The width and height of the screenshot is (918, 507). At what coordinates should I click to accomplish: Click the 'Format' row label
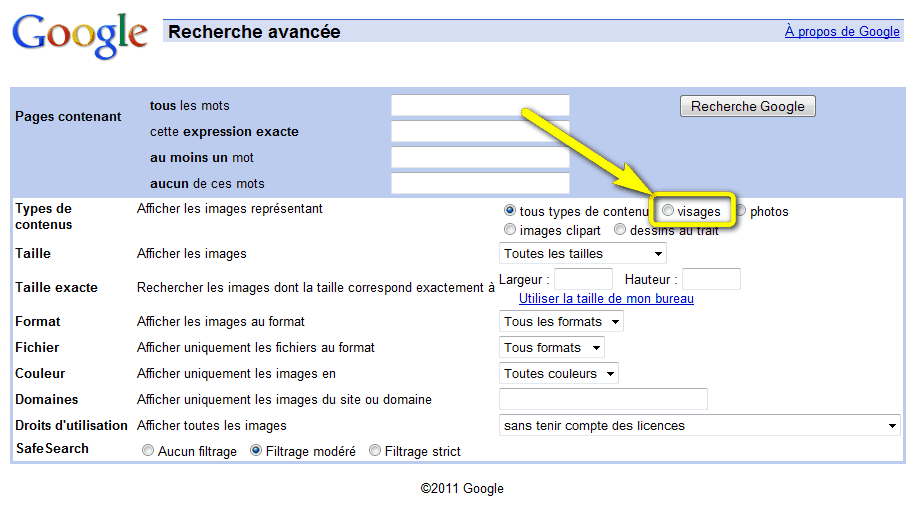click(37, 321)
